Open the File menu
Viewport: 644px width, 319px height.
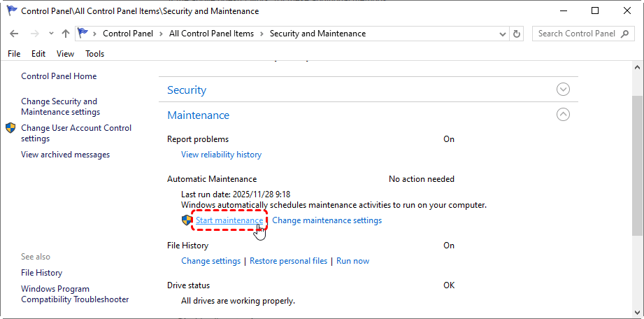click(x=14, y=54)
